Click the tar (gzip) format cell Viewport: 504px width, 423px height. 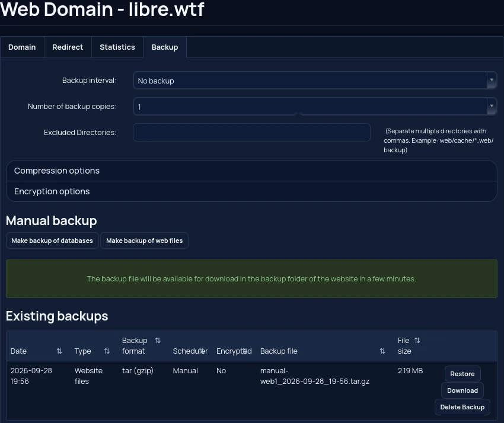tap(138, 371)
